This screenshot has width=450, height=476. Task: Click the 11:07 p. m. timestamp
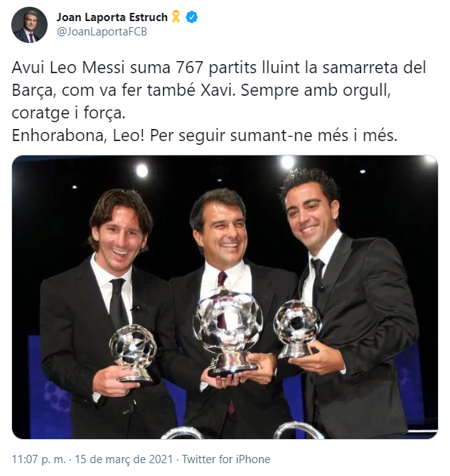point(39,459)
